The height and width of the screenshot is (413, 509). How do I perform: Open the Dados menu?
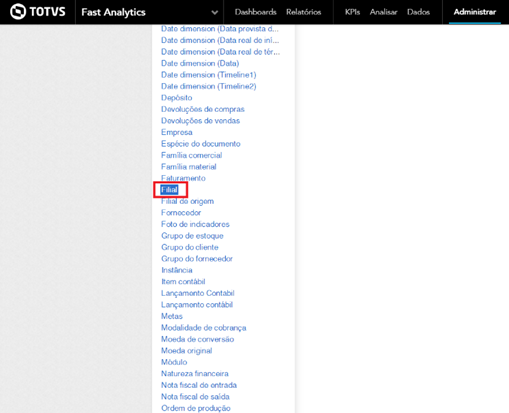[x=418, y=12]
